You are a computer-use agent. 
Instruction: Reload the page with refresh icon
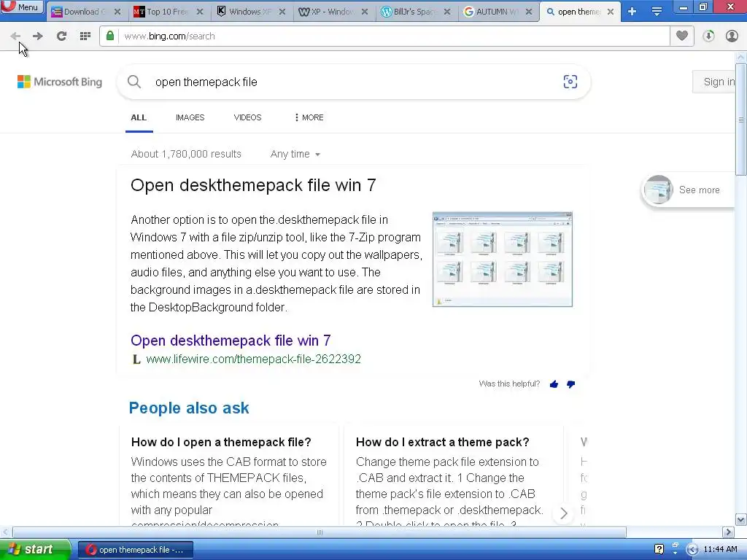coord(61,36)
